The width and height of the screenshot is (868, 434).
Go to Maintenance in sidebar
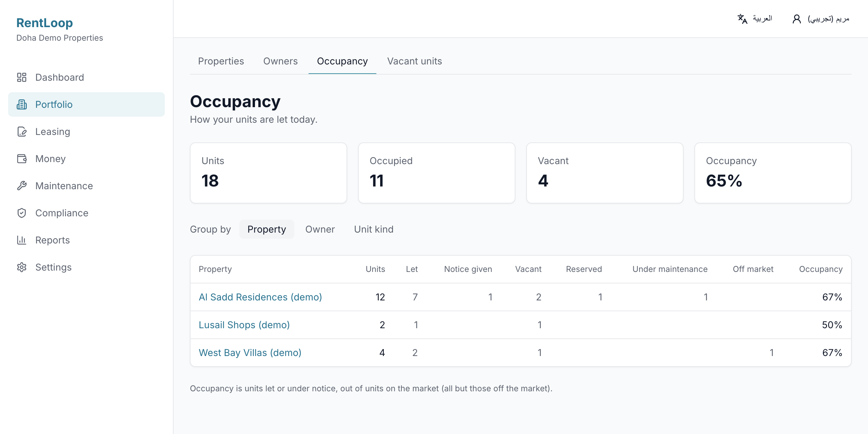pyautogui.click(x=86, y=186)
